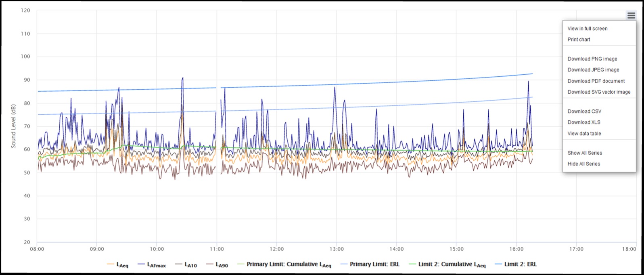Click the 09:00 x-axis label
644x275 pixels.
tap(97, 249)
